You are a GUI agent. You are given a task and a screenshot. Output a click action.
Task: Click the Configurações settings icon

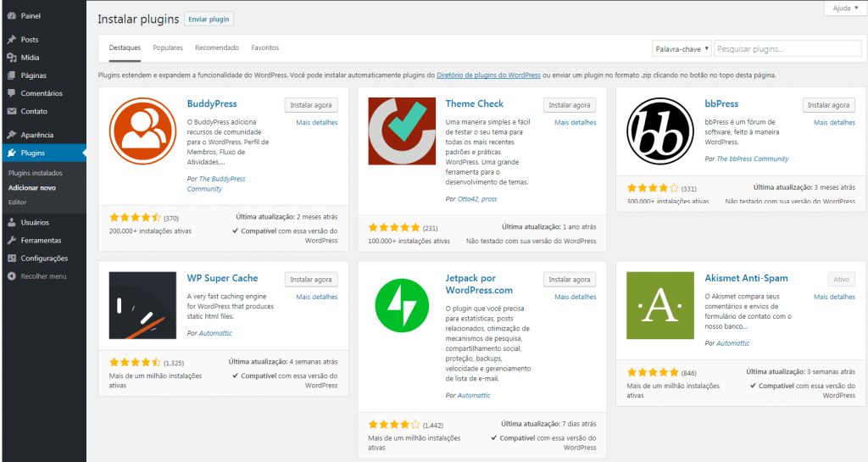point(12,259)
